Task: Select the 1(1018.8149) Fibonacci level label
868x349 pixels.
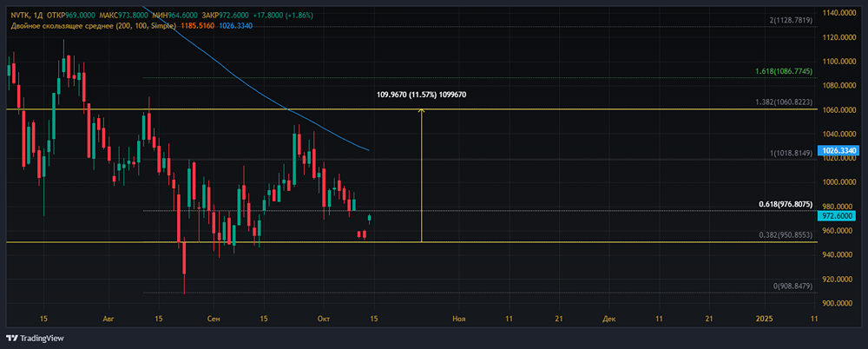Action: pos(791,152)
